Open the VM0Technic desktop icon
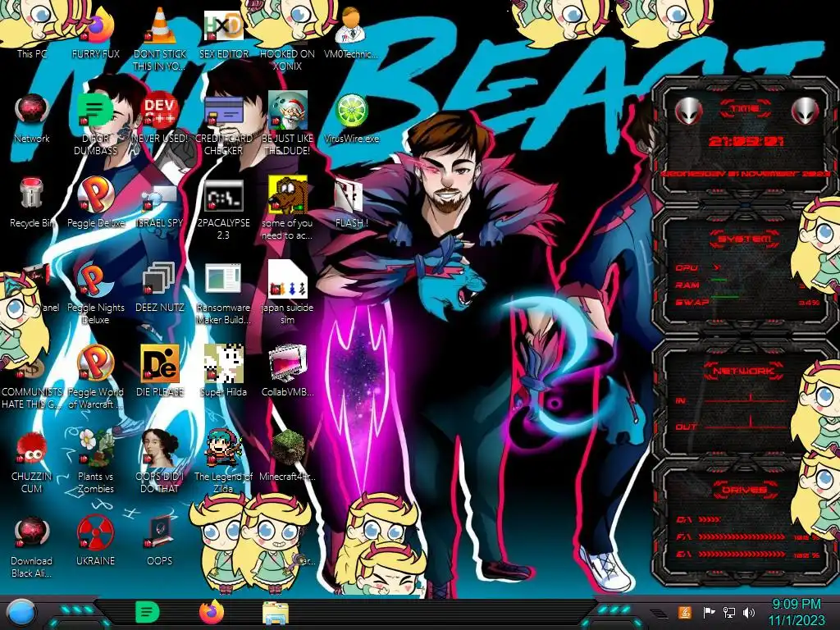This screenshot has width=840, height=630. (351, 33)
